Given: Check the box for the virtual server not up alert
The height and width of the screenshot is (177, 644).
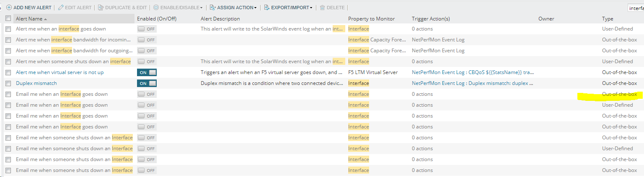Looking at the screenshot, I should point(8,72).
